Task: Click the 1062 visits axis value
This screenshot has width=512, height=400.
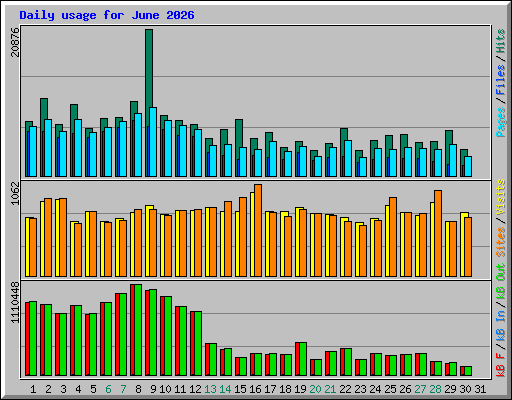Action: coord(15,193)
